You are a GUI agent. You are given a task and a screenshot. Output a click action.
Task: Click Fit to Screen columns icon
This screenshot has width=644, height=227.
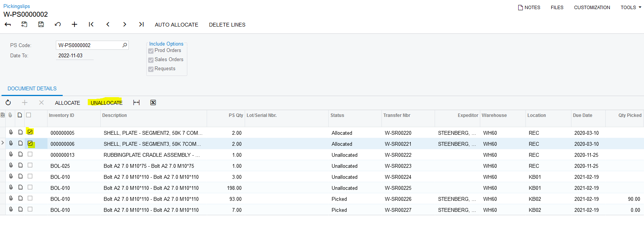pyautogui.click(x=136, y=103)
